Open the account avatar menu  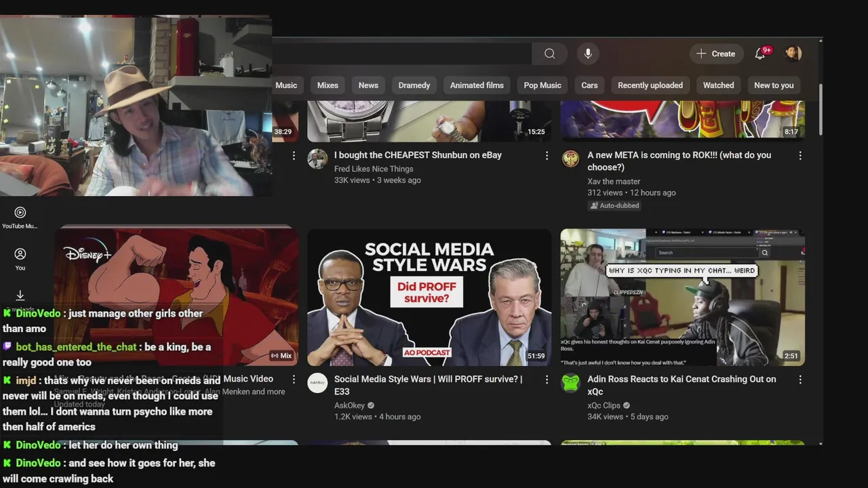tap(793, 54)
